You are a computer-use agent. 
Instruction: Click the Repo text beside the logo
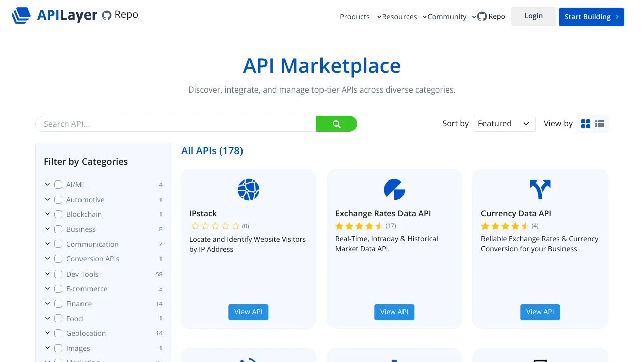(126, 15)
